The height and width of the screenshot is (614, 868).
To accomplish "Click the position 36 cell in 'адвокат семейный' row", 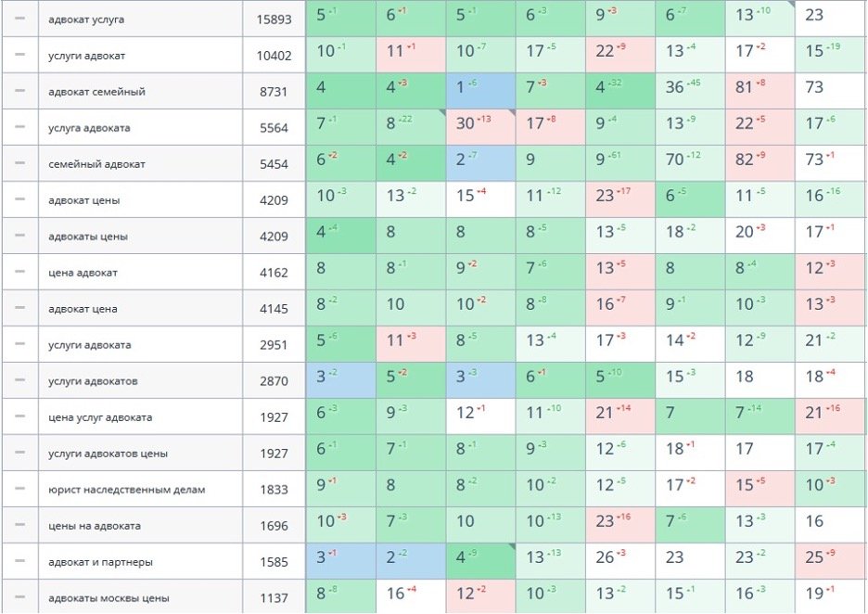I will 689,91.
